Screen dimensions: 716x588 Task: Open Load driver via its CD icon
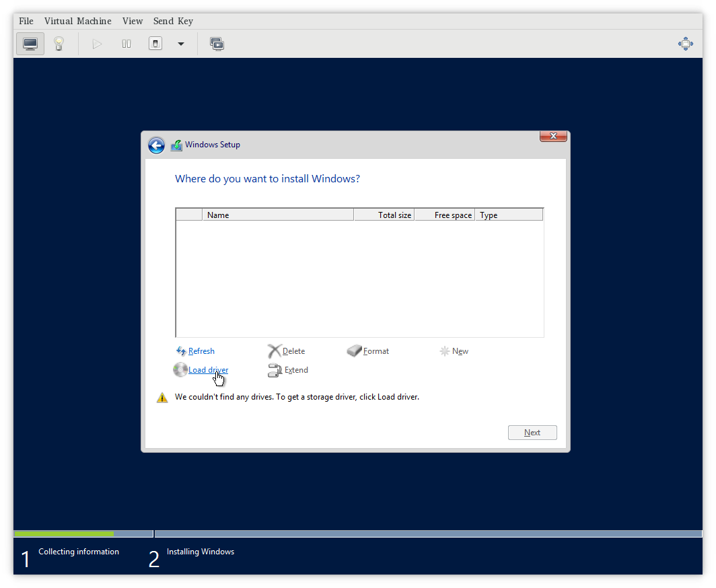tap(180, 369)
